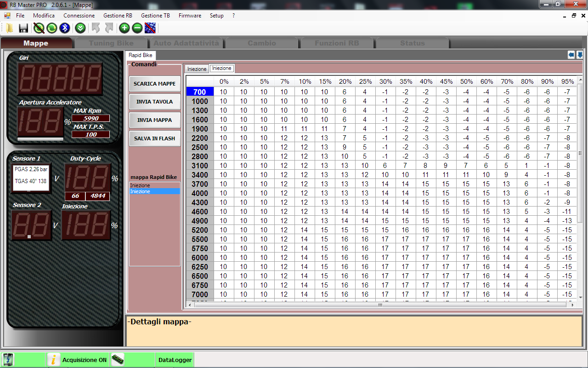Select cell at row 2500, column 20%
The width and height of the screenshot is (588, 368).
point(345,147)
